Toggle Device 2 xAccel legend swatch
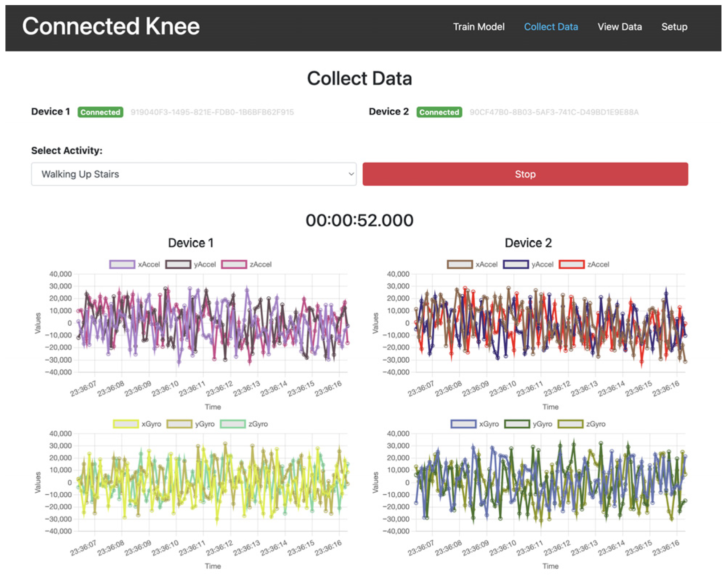This screenshot has width=728, height=578. pos(460,264)
